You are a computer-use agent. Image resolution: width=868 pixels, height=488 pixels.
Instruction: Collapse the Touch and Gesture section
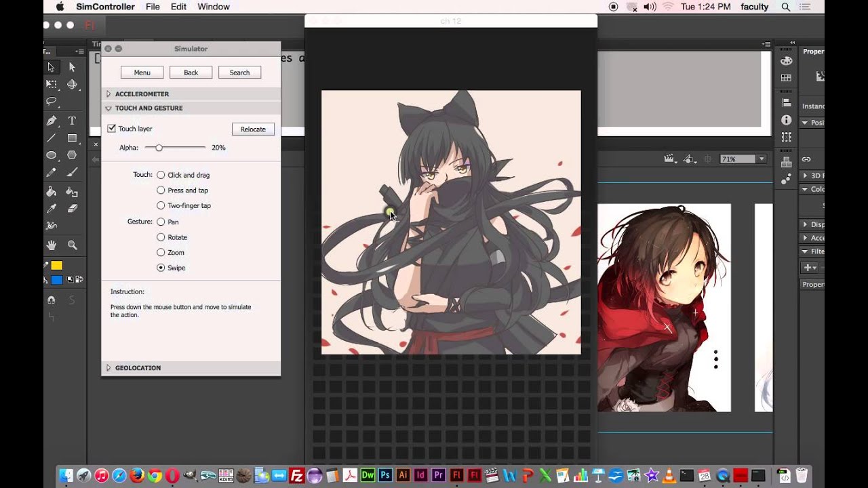point(108,108)
